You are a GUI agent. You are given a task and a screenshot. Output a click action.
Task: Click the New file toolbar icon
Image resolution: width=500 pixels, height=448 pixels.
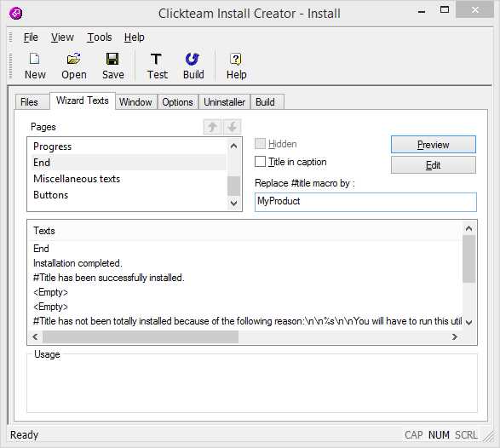pyautogui.click(x=34, y=60)
